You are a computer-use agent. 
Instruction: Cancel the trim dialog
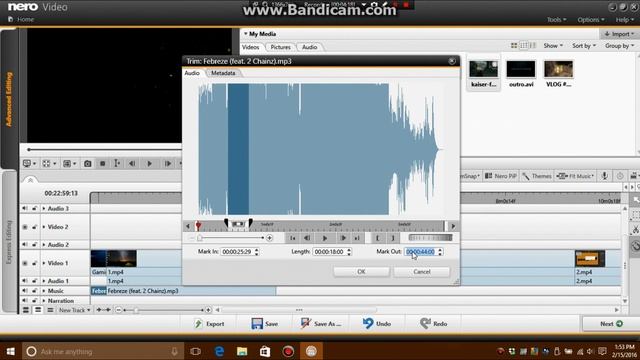pos(422,272)
